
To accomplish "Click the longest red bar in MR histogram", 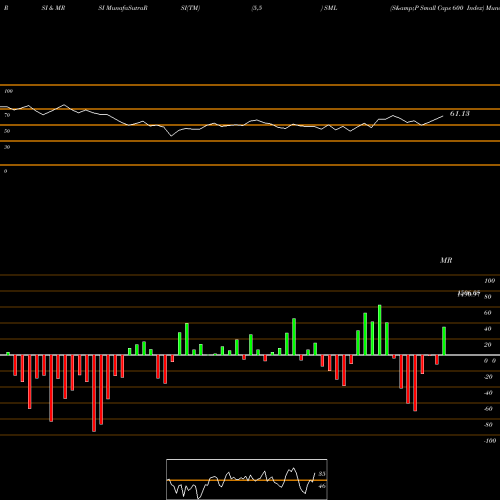I will click(94, 393).
